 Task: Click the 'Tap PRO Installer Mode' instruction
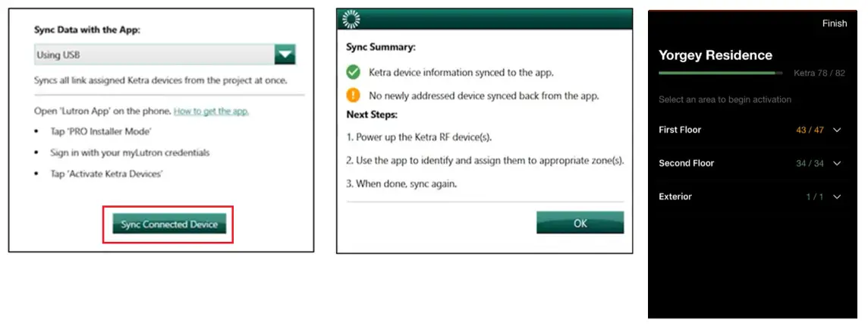101,132
